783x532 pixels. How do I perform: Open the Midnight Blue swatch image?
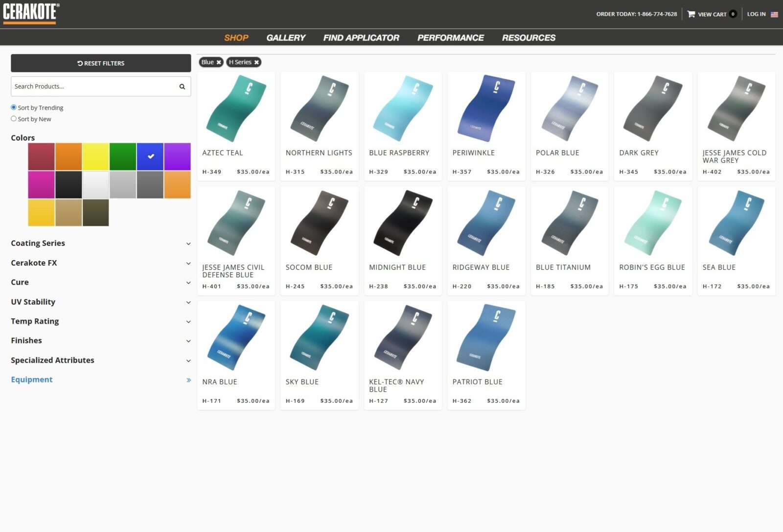[403, 223]
